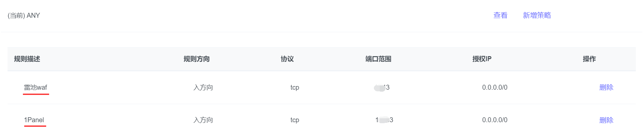Click the 授权IP column header

[x=482, y=59]
